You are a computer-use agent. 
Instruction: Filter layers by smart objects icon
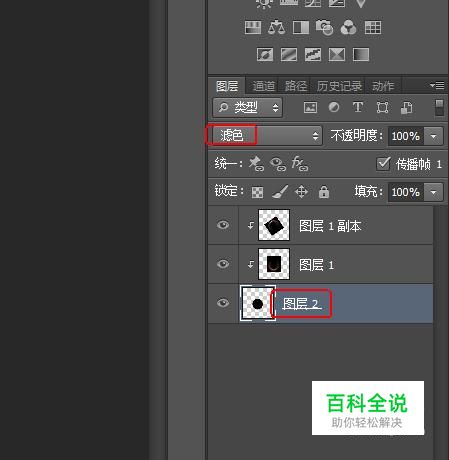point(406,107)
